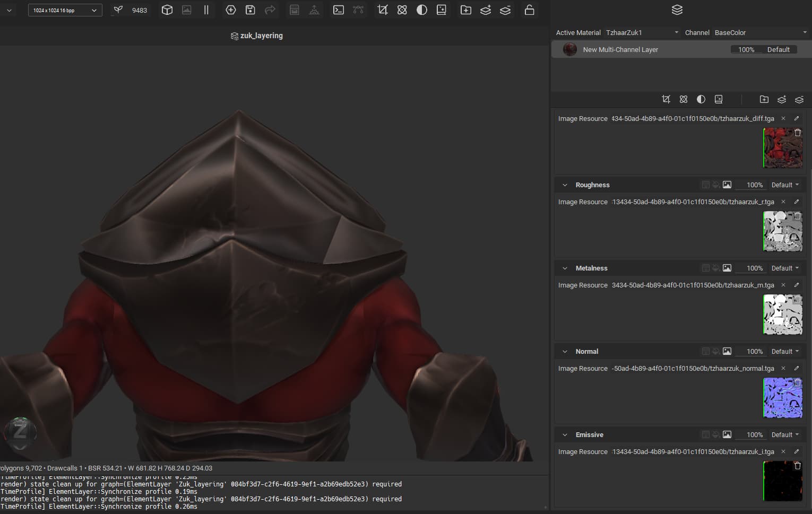Clear the tzhaarzuk_normal.tga image resource with the X
The height and width of the screenshot is (514, 812).
(x=783, y=368)
